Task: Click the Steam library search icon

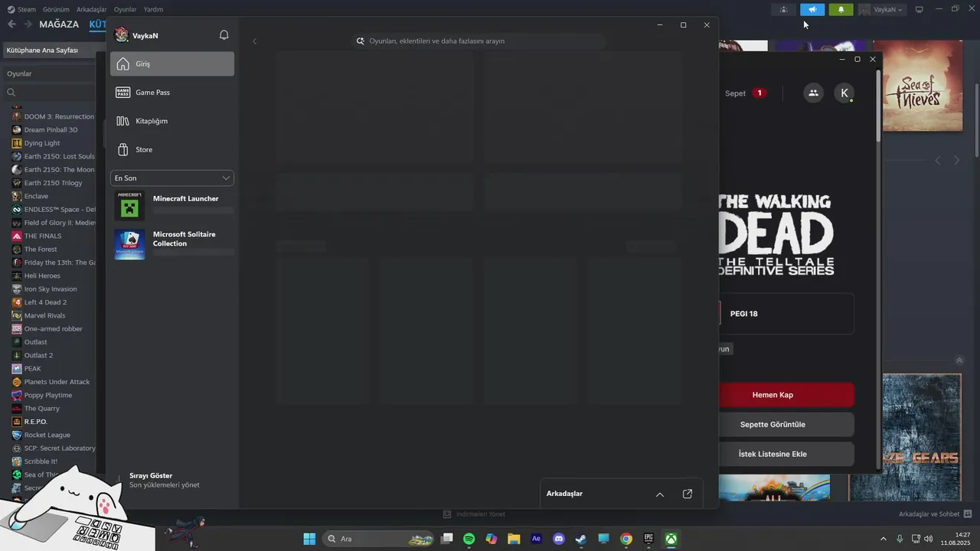Action: point(11,93)
